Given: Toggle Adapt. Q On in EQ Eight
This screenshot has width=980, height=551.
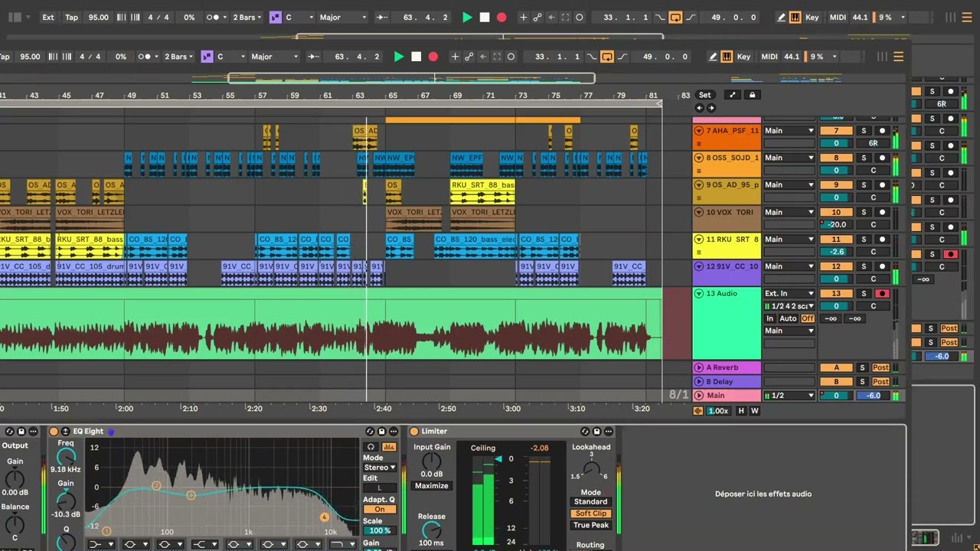Looking at the screenshot, I should [x=380, y=509].
